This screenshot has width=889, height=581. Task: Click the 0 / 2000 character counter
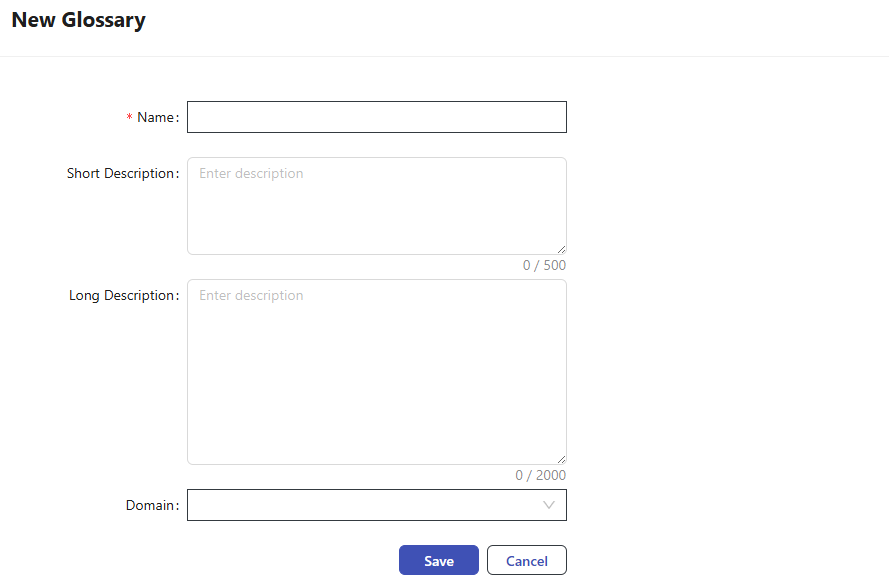point(540,476)
